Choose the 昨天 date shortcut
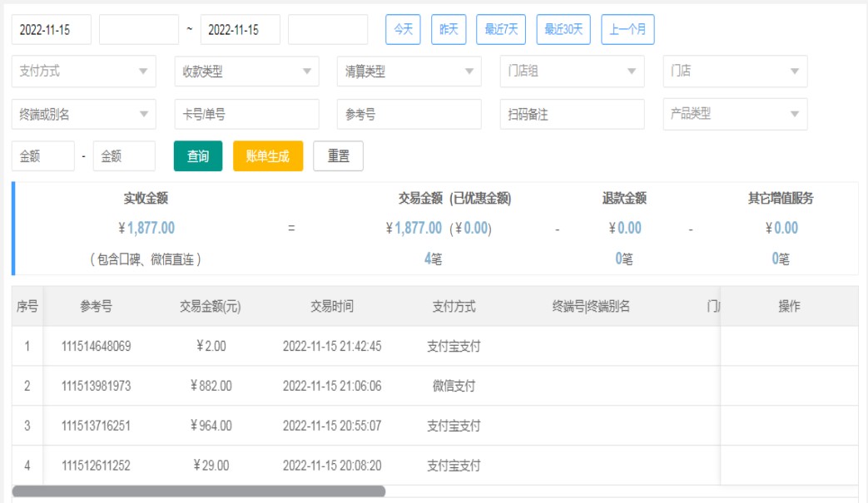 point(449,29)
